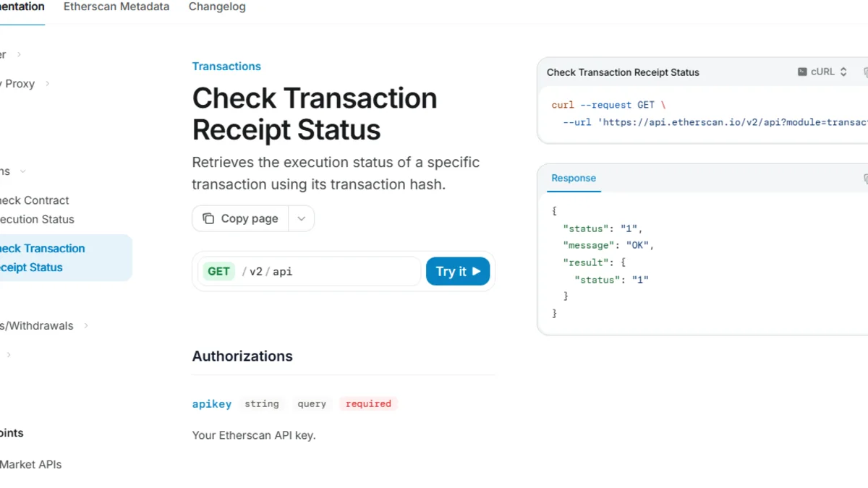
Task: Open the cURL language selector
Action: click(x=822, y=72)
